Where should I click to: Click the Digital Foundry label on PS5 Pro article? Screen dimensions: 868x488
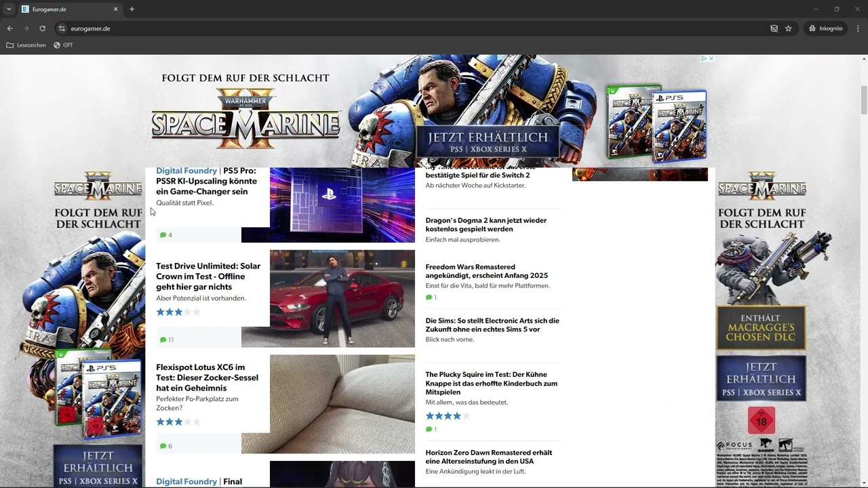click(186, 171)
